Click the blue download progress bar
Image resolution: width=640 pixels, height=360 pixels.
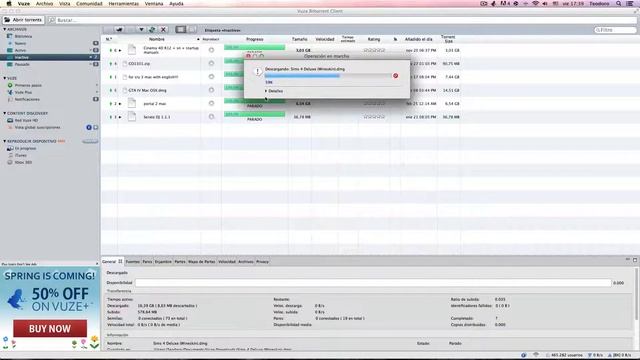(x=328, y=76)
